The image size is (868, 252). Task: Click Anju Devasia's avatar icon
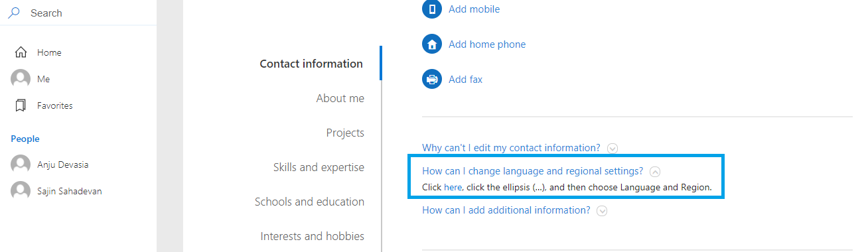pyautogui.click(x=21, y=164)
